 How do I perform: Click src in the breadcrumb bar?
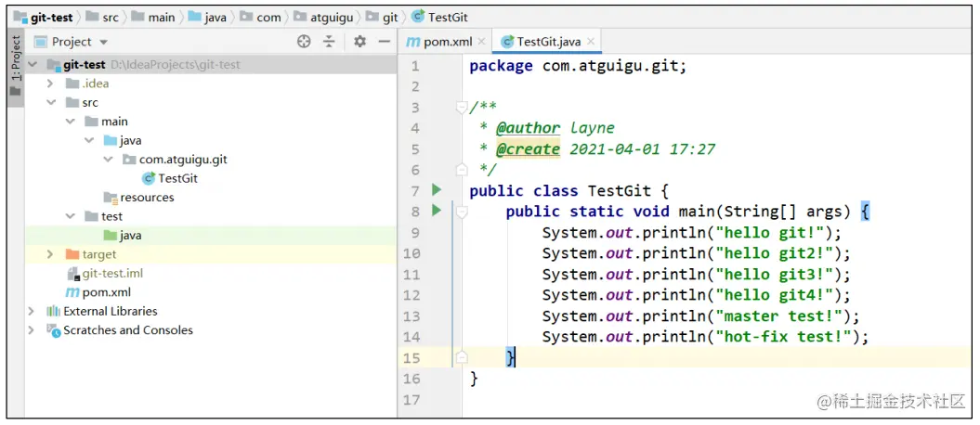[x=110, y=18]
